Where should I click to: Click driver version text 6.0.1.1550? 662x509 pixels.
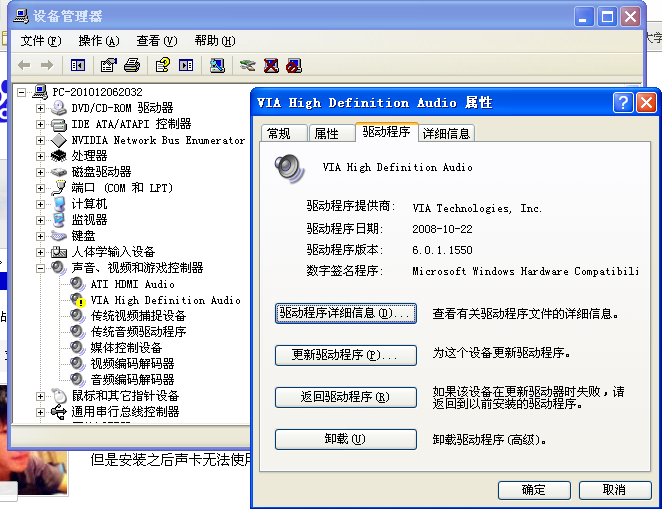pyautogui.click(x=442, y=250)
